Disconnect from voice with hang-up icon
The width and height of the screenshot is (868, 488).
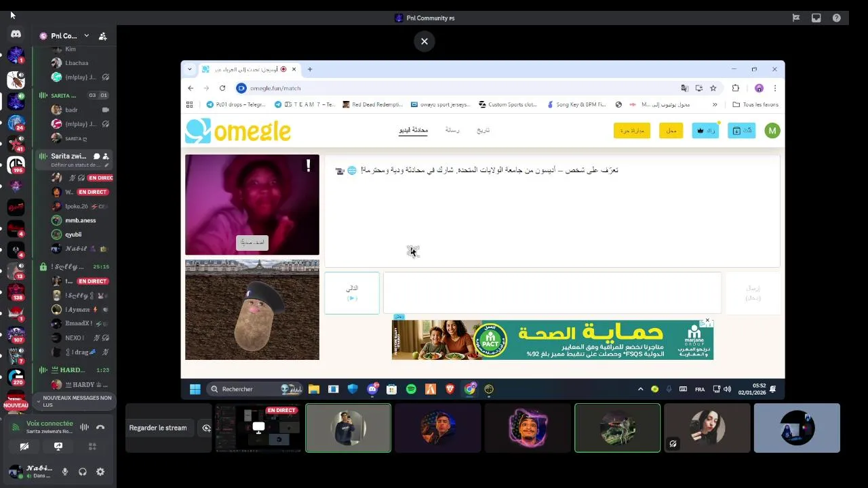(100, 427)
